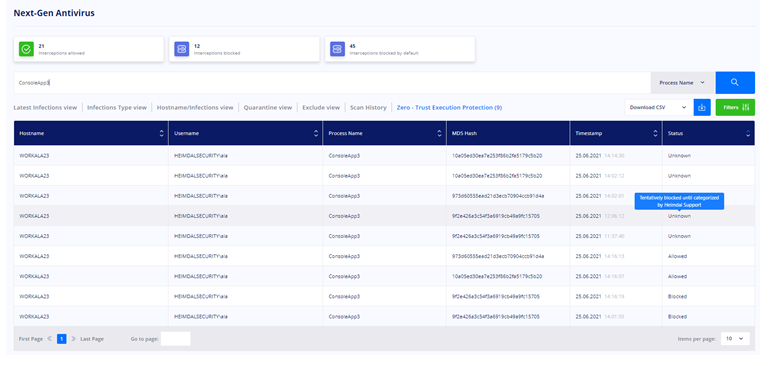Click Last Page link
Screen dimensions: 773x366
point(92,339)
